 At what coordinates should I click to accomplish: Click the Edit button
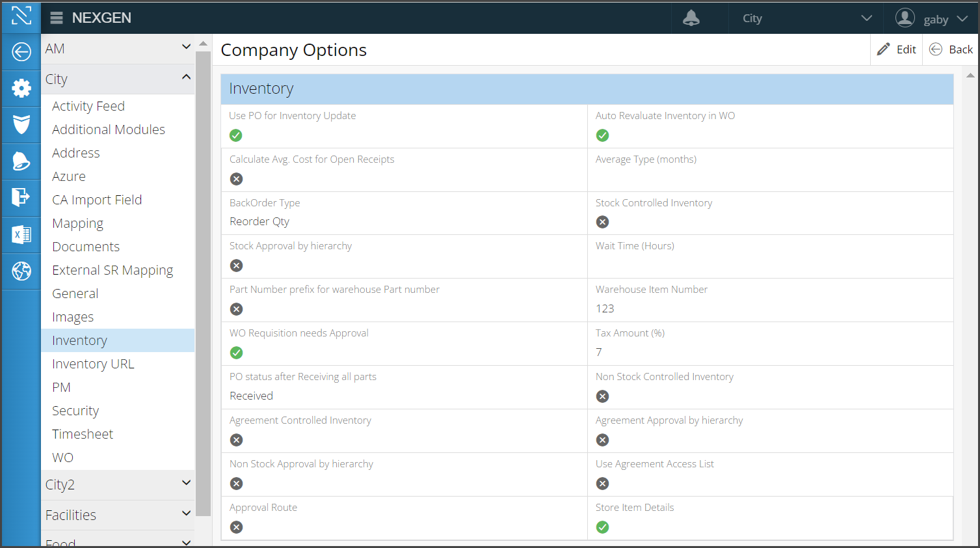tap(897, 49)
